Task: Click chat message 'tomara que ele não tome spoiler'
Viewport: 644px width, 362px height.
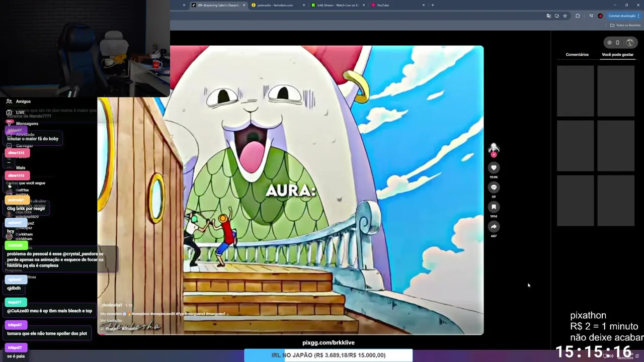Action: point(47,333)
